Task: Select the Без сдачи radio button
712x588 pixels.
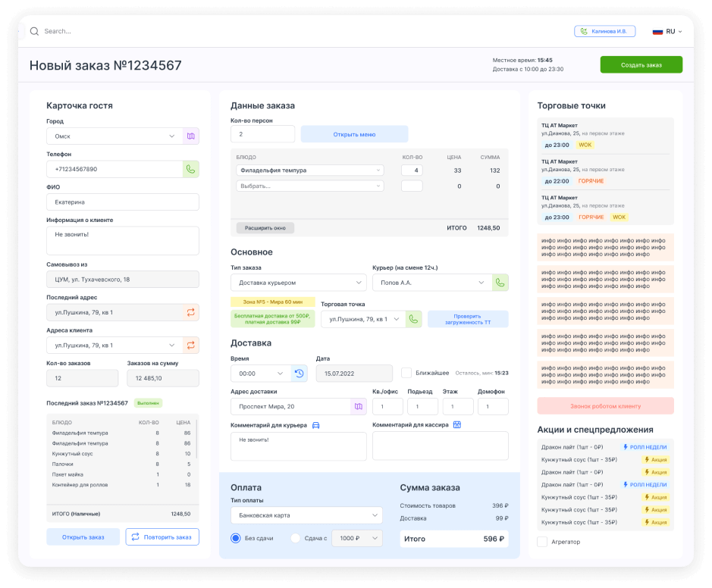Action: coord(236,538)
